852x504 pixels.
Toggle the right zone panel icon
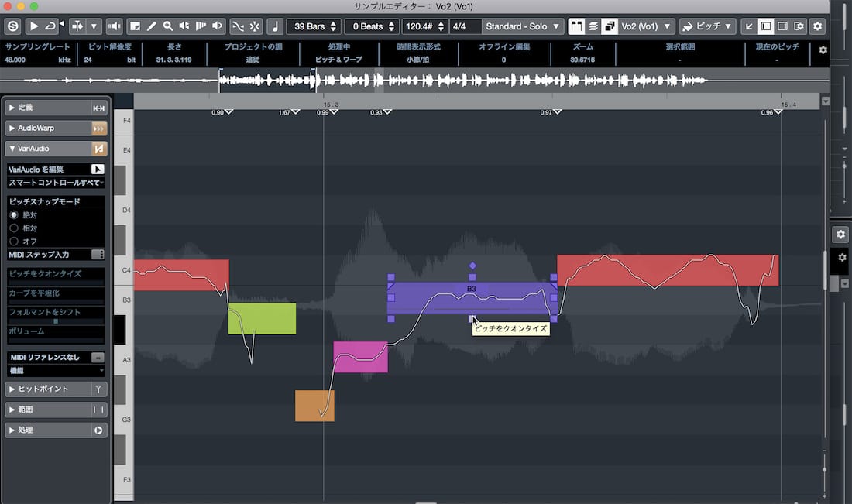pyautogui.click(x=782, y=26)
